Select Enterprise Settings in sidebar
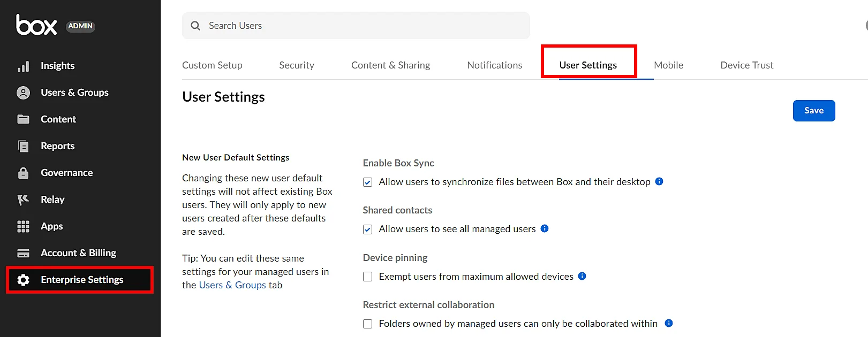The width and height of the screenshot is (868, 337). click(x=82, y=280)
